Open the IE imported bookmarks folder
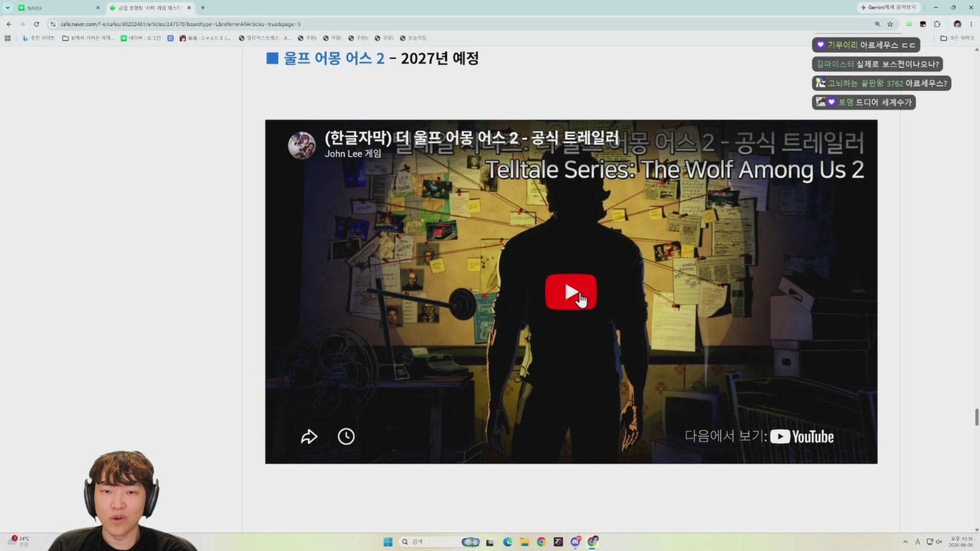Image resolution: width=980 pixels, height=551 pixels. (x=88, y=38)
